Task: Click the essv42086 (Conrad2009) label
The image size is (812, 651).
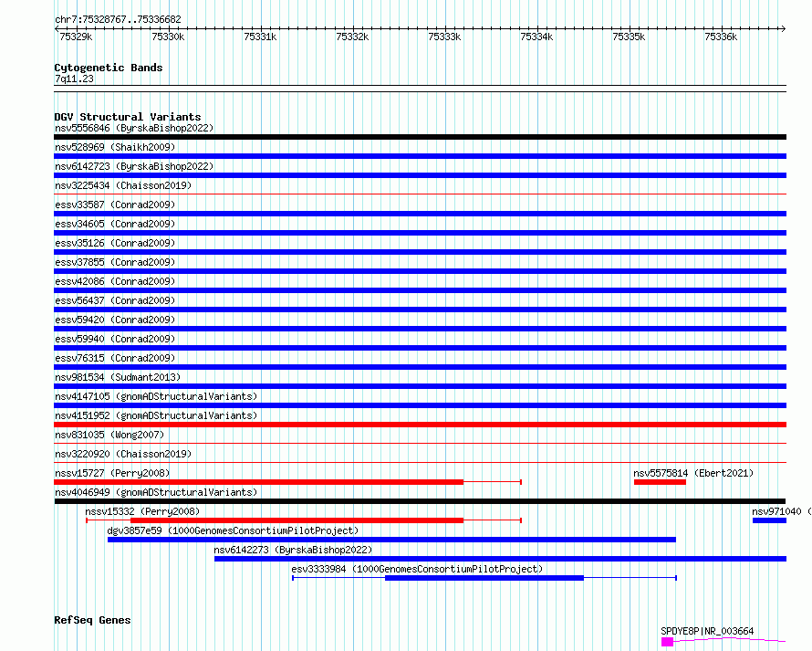Action: coord(115,281)
